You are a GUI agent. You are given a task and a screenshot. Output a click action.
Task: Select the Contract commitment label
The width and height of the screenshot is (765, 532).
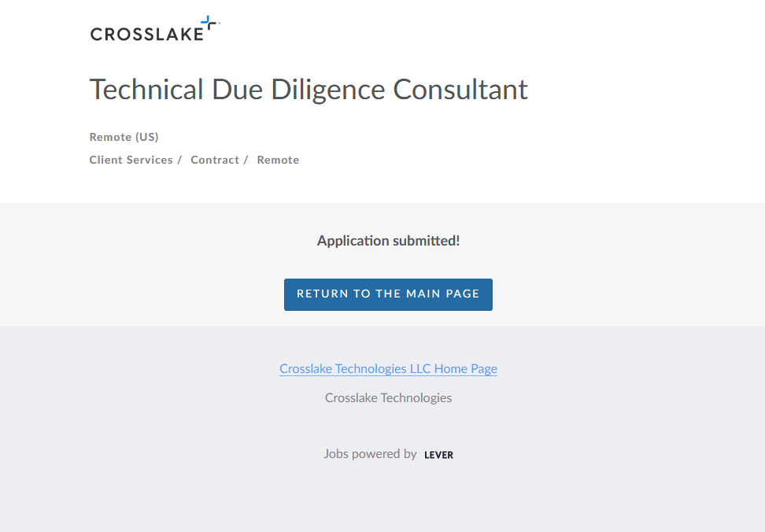pyautogui.click(x=214, y=160)
